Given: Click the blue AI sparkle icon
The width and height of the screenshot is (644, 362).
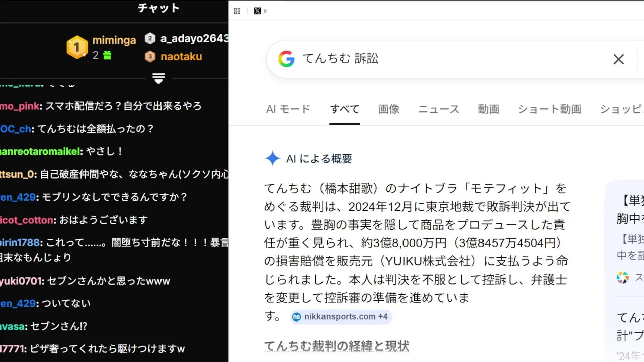Looking at the screenshot, I should pos(272,159).
